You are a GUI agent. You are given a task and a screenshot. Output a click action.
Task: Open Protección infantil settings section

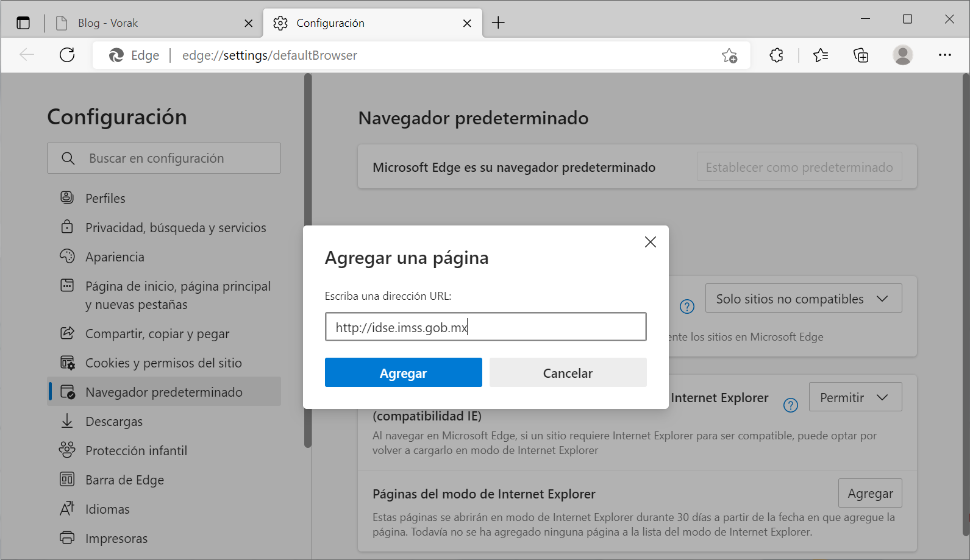[164, 450]
